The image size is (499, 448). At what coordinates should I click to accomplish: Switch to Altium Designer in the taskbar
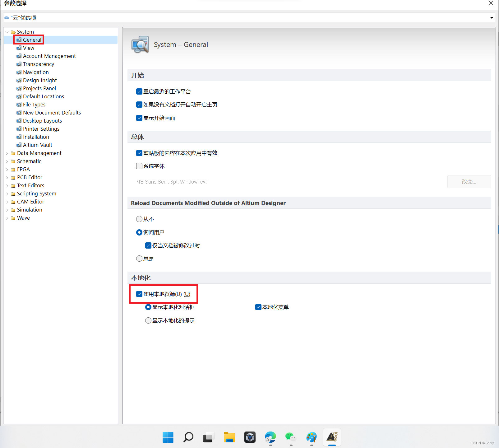click(332, 437)
